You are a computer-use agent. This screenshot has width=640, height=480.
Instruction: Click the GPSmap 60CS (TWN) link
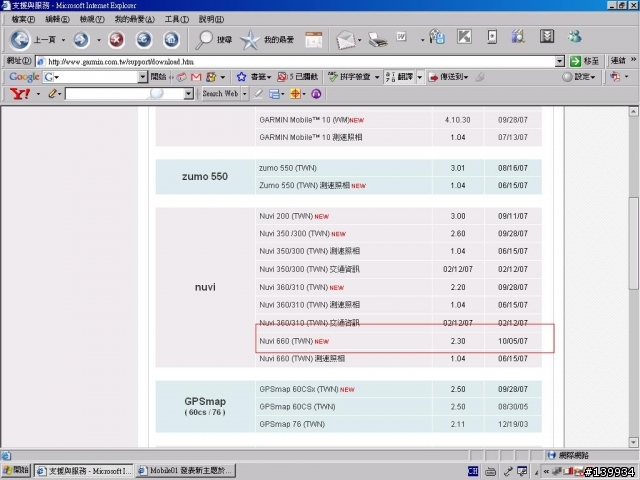point(297,407)
